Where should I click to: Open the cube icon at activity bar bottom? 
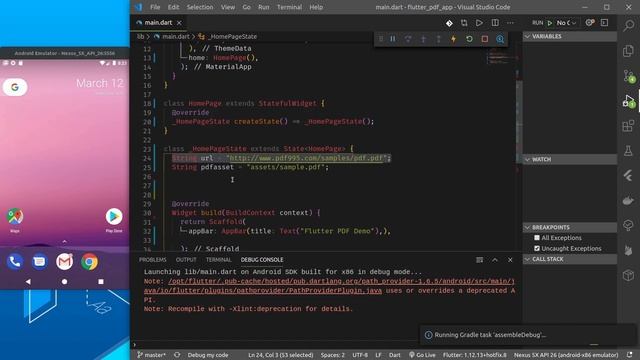[x=629, y=275]
